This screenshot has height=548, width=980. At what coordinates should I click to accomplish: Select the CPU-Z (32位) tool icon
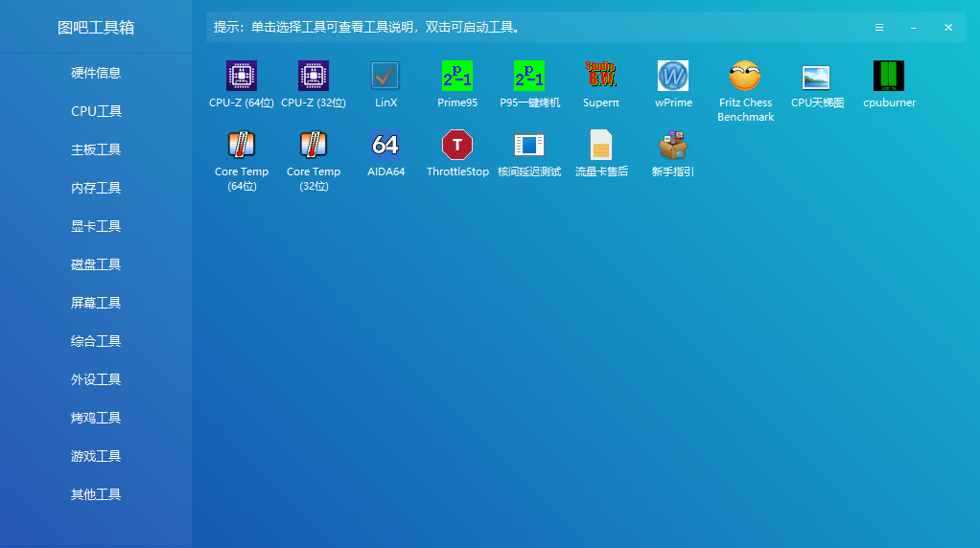pos(314,77)
